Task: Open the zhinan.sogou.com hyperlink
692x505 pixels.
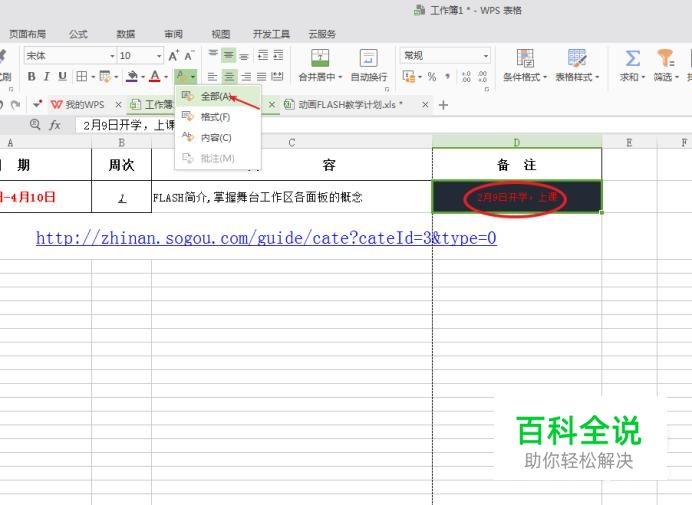Action: point(266,238)
